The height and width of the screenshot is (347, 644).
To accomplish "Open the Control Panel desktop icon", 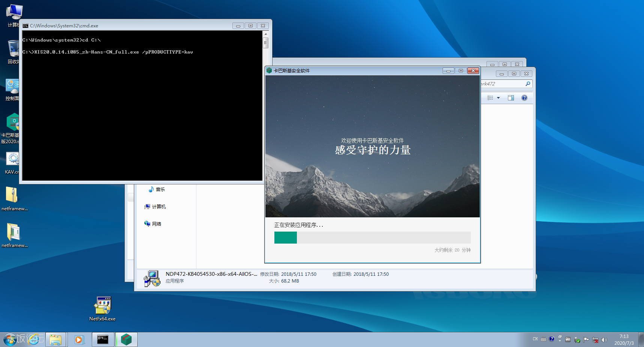I will (12, 89).
